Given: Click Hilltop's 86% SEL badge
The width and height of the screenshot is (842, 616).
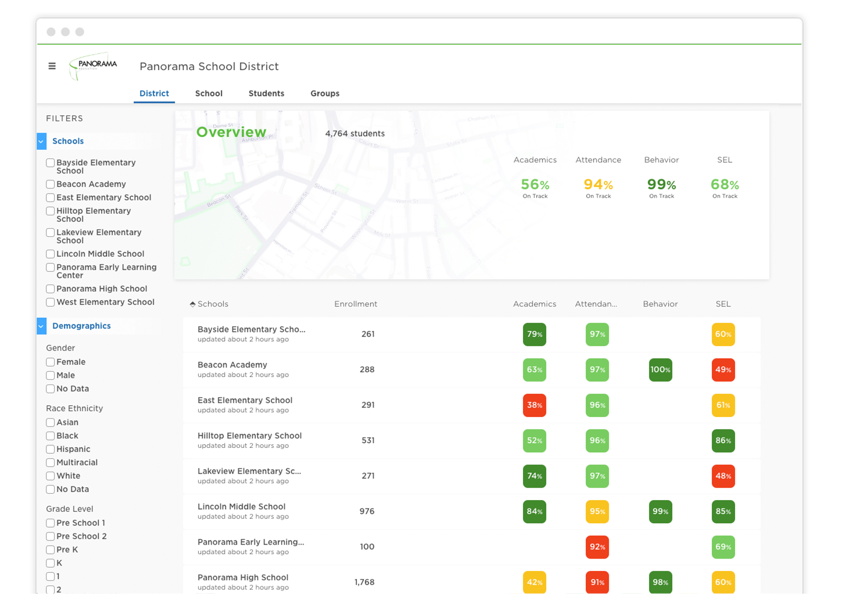Looking at the screenshot, I should [x=723, y=441].
